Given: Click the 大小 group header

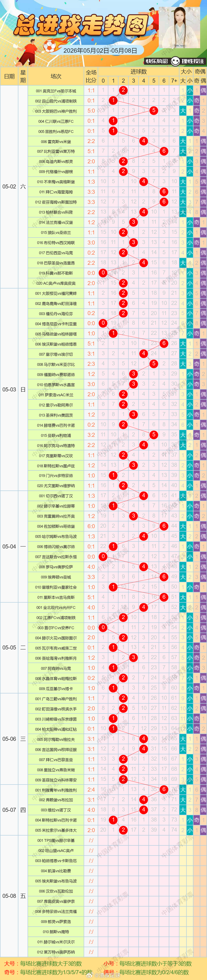Looking at the screenshot, I should click(x=186, y=72).
